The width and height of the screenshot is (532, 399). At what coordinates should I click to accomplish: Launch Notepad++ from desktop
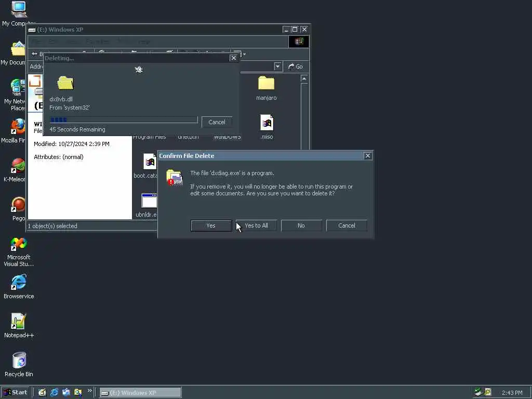click(19, 326)
